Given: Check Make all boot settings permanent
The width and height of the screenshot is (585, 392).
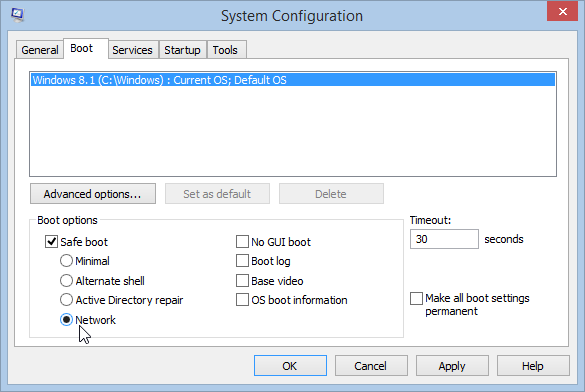Looking at the screenshot, I should [x=416, y=298].
